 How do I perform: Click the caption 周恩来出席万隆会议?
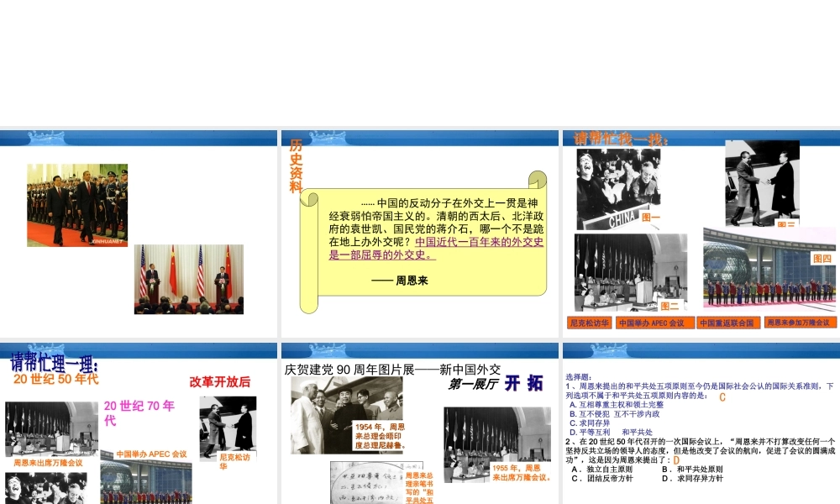click(48, 463)
